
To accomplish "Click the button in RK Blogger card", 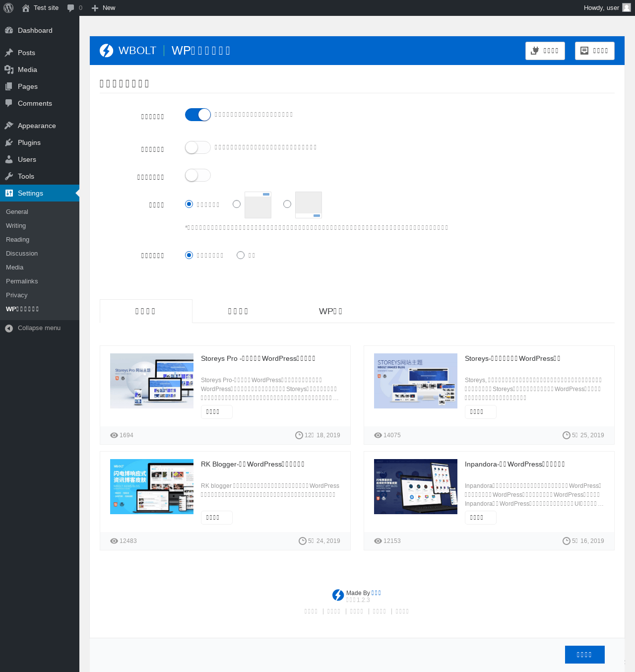I will tap(217, 518).
